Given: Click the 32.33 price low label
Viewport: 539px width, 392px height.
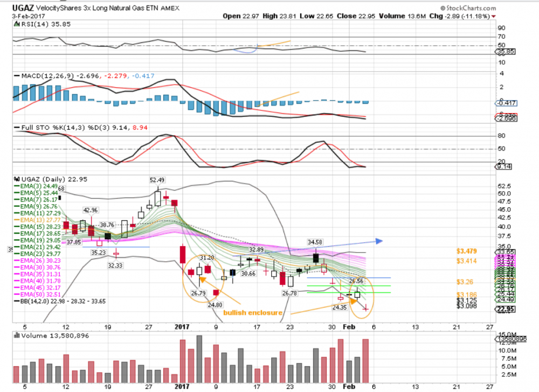Looking at the screenshot, I should pos(115,265).
